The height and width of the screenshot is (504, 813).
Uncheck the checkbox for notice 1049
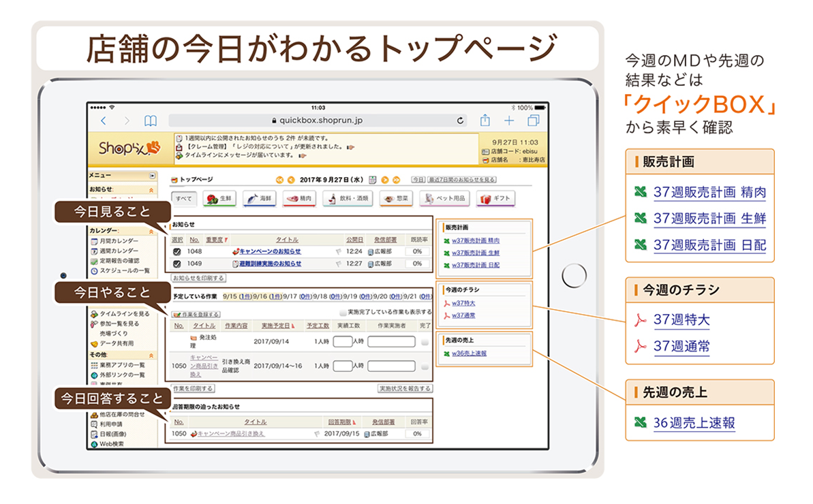tap(177, 264)
